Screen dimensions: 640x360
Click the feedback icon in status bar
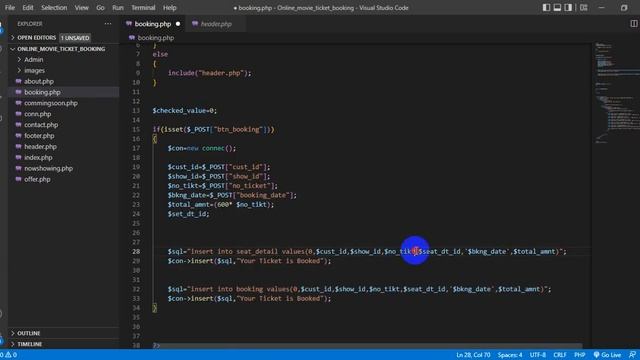pos(632,355)
